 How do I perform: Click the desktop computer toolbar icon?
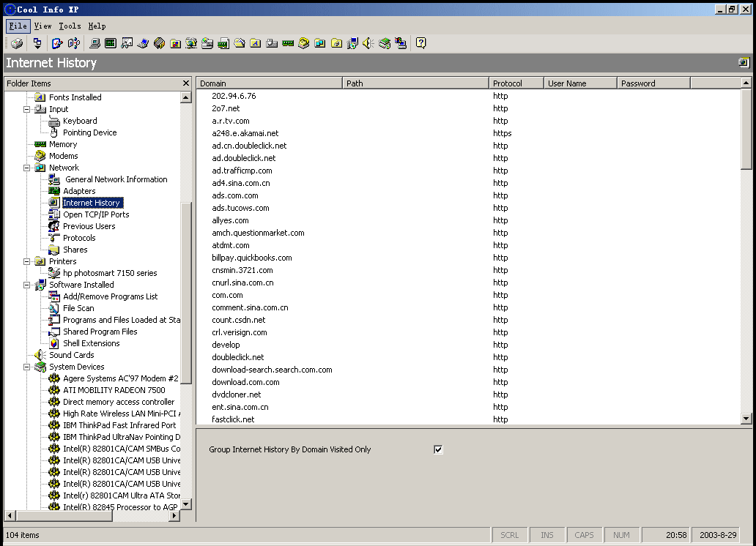[x=95, y=43]
